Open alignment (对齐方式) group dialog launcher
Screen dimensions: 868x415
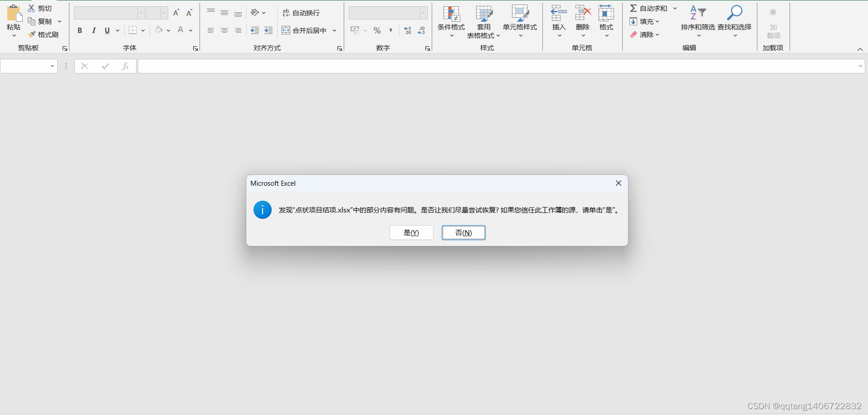click(340, 48)
